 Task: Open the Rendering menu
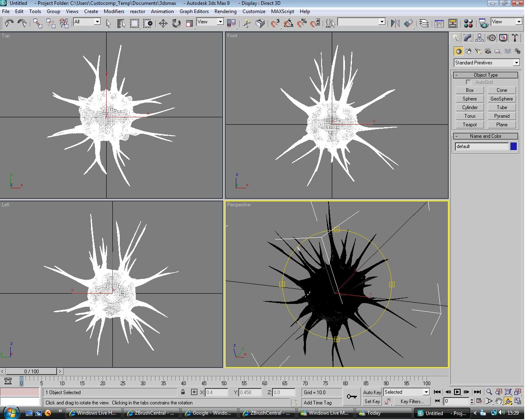point(225,11)
